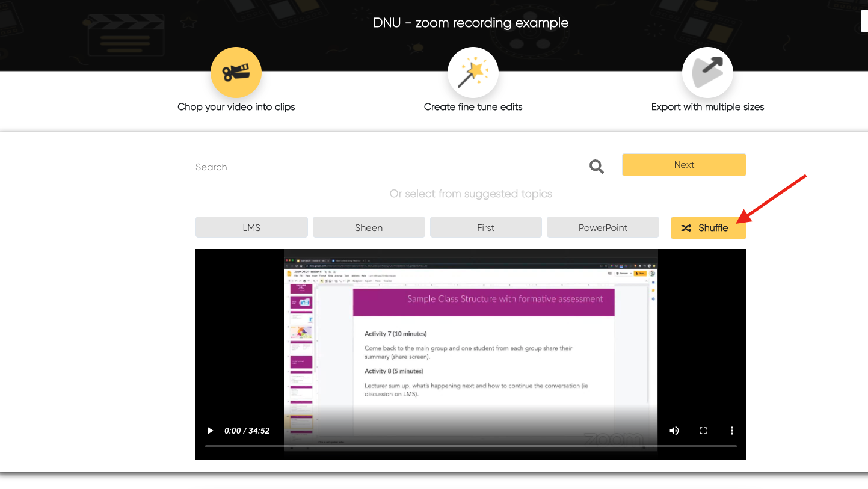Click the magnifying glass search icon
Image resolution: width=868 pixels, height=489 pixels.
point(596,167)
